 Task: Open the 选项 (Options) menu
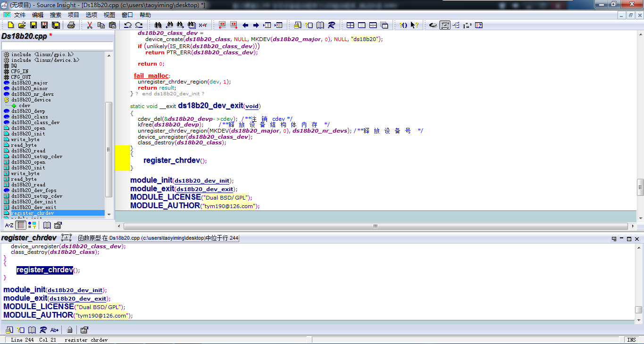(92, 15)
